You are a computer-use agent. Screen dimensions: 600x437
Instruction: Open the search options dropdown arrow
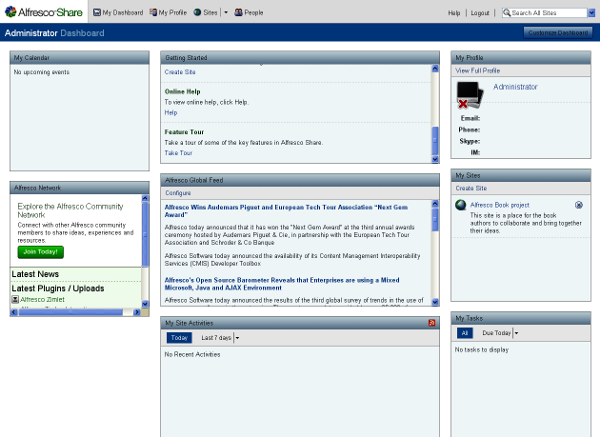click(592, 13)
